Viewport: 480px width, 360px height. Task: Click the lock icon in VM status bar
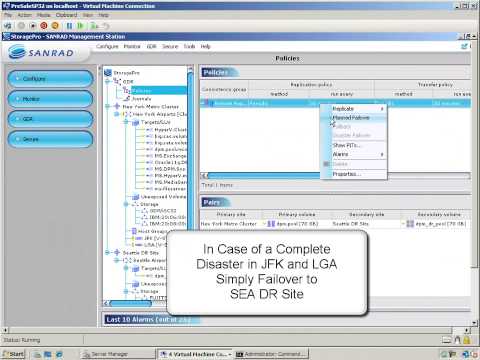(x=467, y=340)
